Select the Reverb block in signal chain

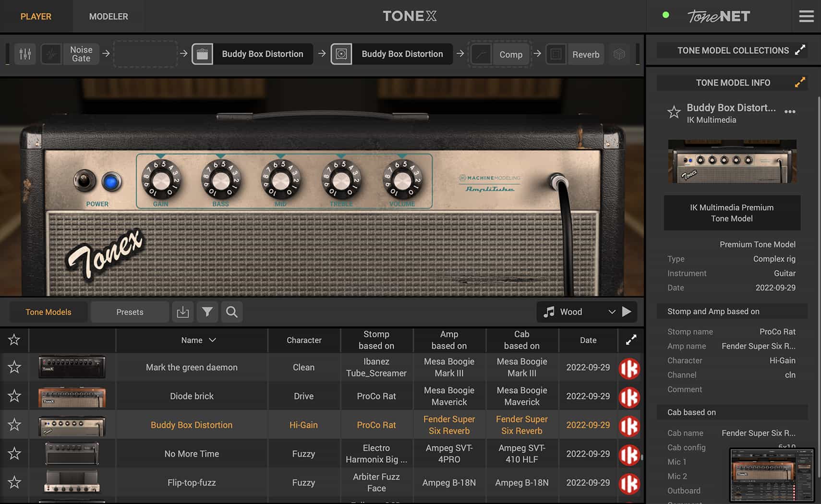pos(585,55)
